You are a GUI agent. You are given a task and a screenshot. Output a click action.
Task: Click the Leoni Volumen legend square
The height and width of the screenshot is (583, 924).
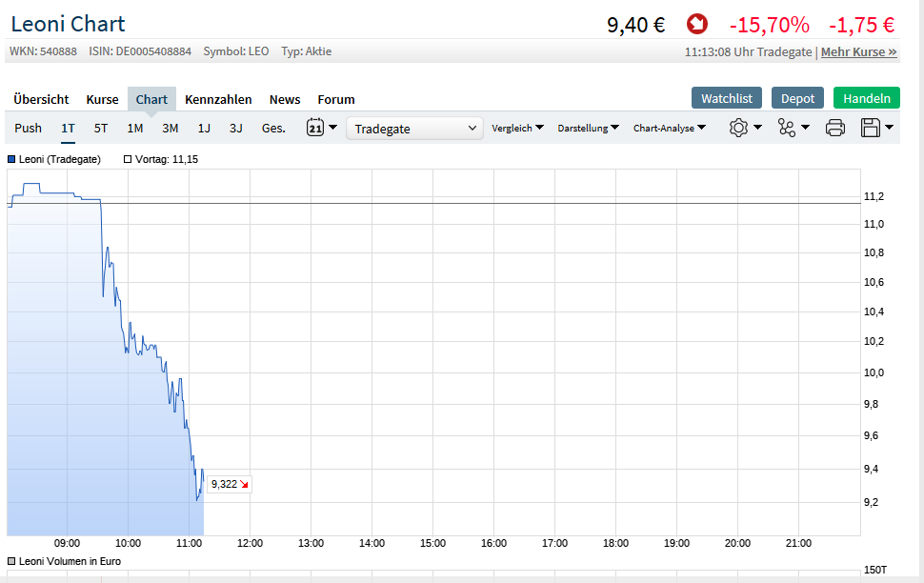pyautogui.click(x=11, y=561)
